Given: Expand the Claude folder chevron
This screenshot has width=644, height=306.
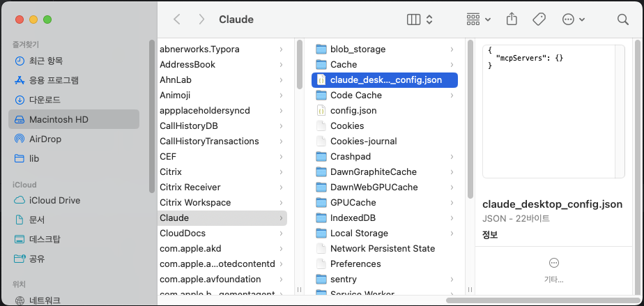Looking at the screenshot, I should coord(281,217).
